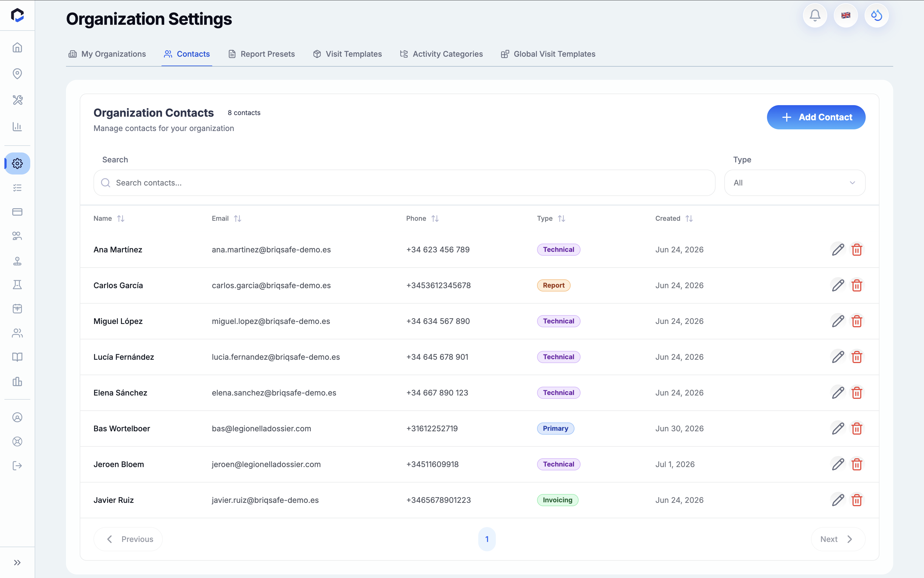Switch to Global Visit Templates tab
Screen dimensions: 924x578
click(548, 54)
